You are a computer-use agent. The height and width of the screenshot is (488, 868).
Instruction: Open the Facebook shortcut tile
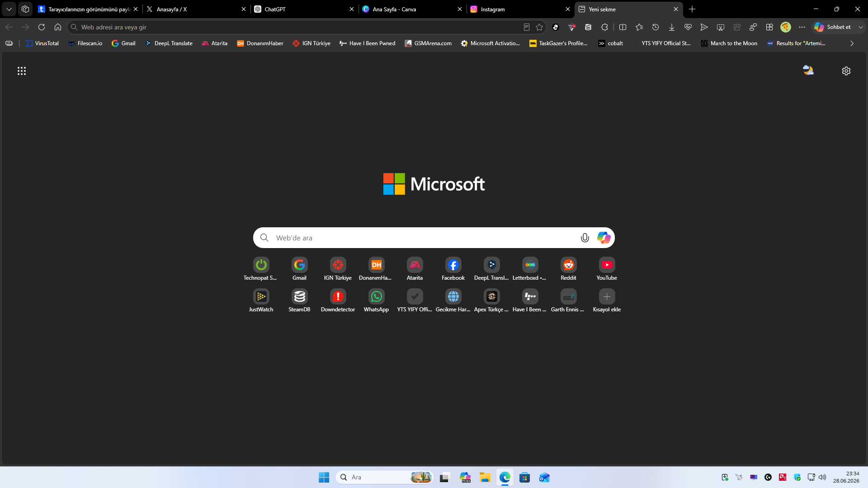(x=453, y=269)
